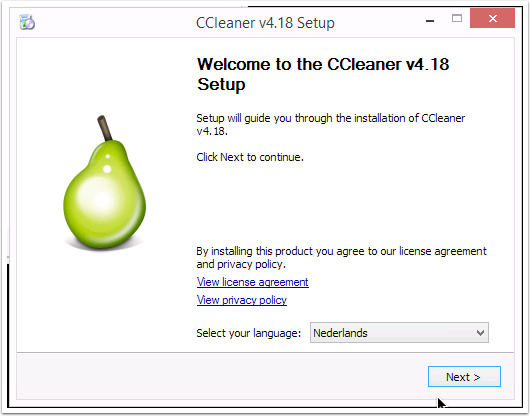Image resolution: width=530 pixels, height=416 pixels.
Task: Open the View privacy policy link
Action: [x=242, y=300]
